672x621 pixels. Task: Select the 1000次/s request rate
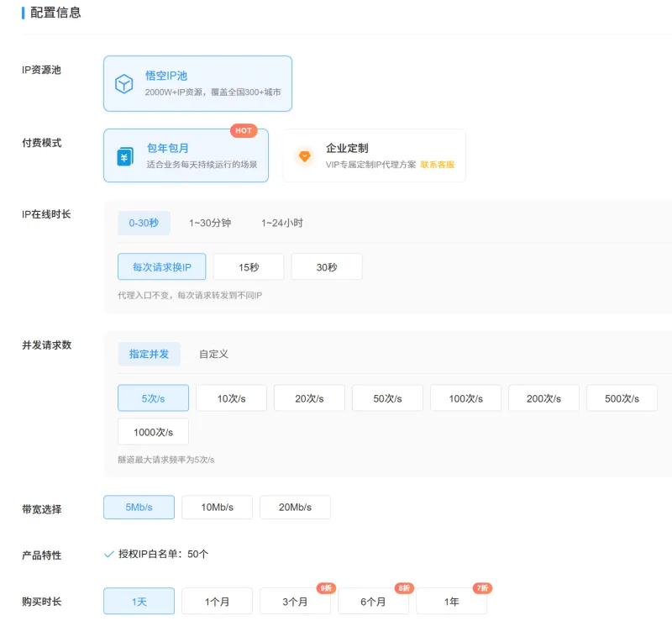point(153,432)
